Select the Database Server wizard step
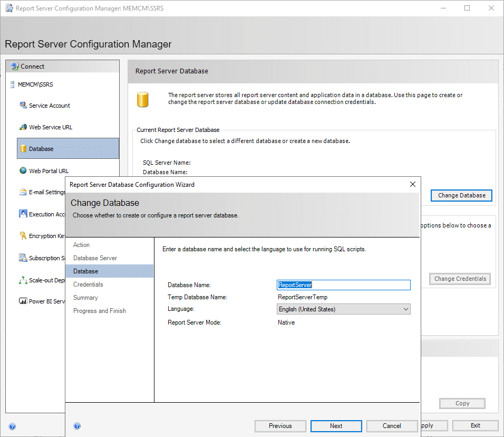Image resolution: width=504 pixels, height=437 pixels. [x=95, y=258]
